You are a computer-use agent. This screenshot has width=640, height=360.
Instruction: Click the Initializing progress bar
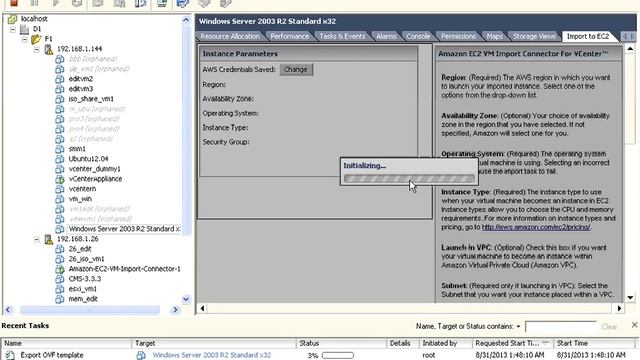click(409, 179)
